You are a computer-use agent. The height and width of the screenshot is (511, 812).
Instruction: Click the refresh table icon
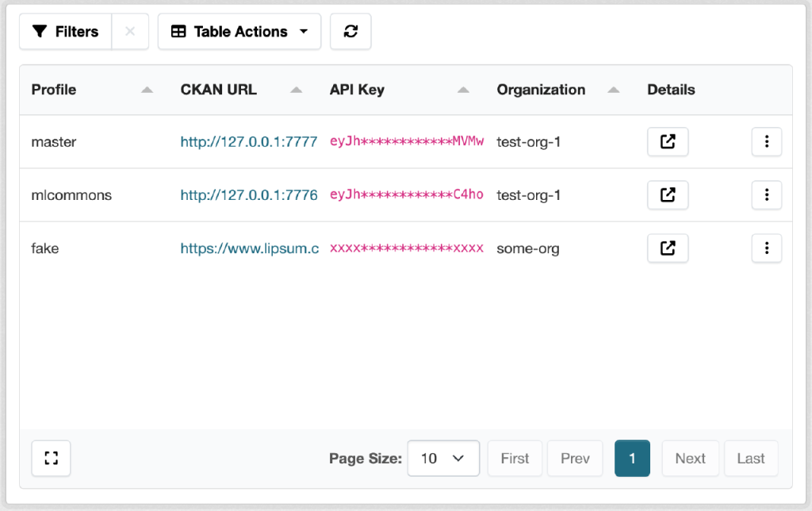[x=350, y=32]
